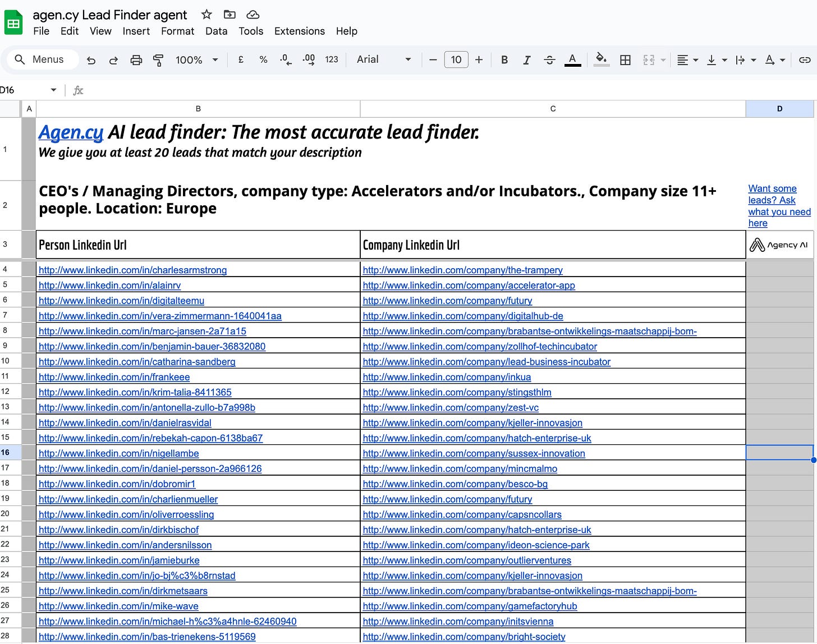Open the nigellambe LinkedIn link
Image resolution: width=817 pixels, height=644 pixels.
tap(119, 453)
